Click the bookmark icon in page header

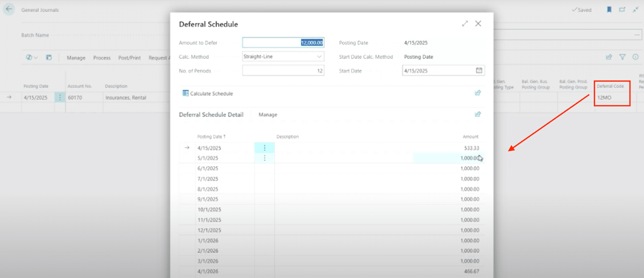609,9
